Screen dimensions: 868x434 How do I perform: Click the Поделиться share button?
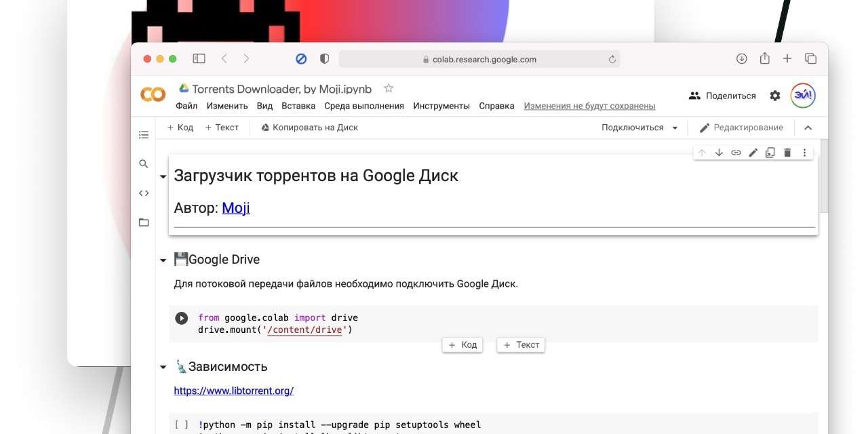point(722,96)
